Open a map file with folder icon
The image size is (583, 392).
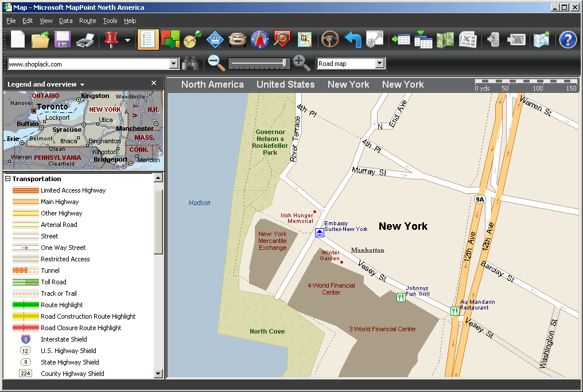[x=40, y=40]
